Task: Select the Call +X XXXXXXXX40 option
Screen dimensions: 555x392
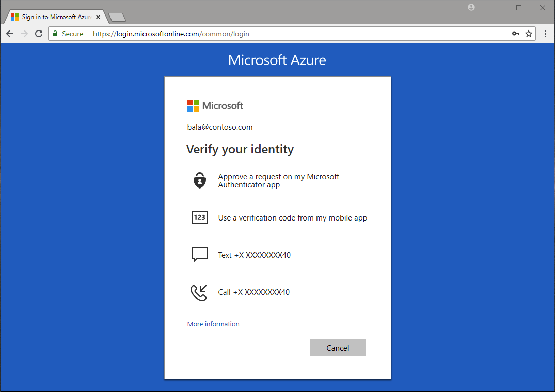Action: click(x=254, y=292)
